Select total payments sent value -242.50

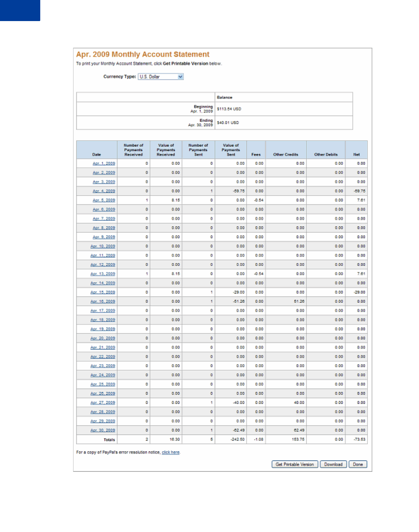(237, 439)
